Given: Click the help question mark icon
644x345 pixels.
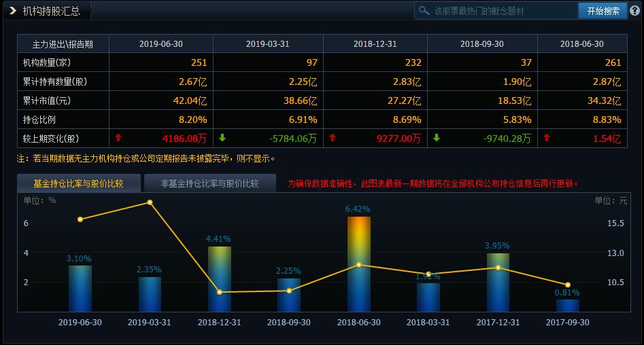Looking at the screenshot, I should click(x=634, y=11).
